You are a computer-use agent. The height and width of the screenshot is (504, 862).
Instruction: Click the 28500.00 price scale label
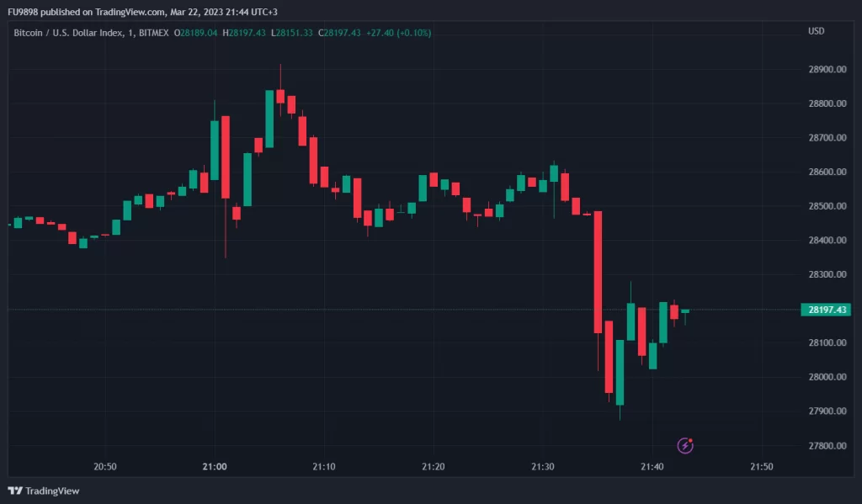click(x=825, y=206)
